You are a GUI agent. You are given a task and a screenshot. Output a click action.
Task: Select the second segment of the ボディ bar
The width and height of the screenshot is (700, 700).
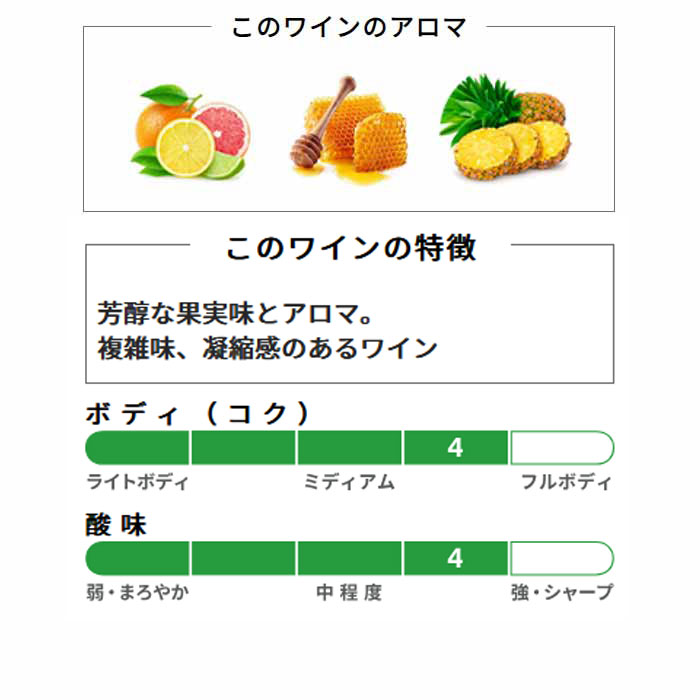tap(243, 447)
